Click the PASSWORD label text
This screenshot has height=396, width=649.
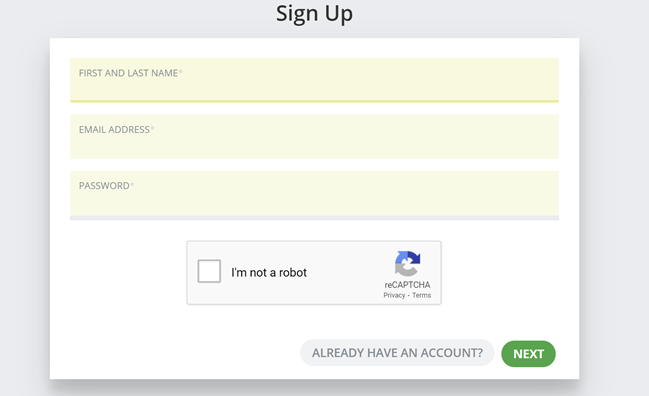tap(104, 186)
